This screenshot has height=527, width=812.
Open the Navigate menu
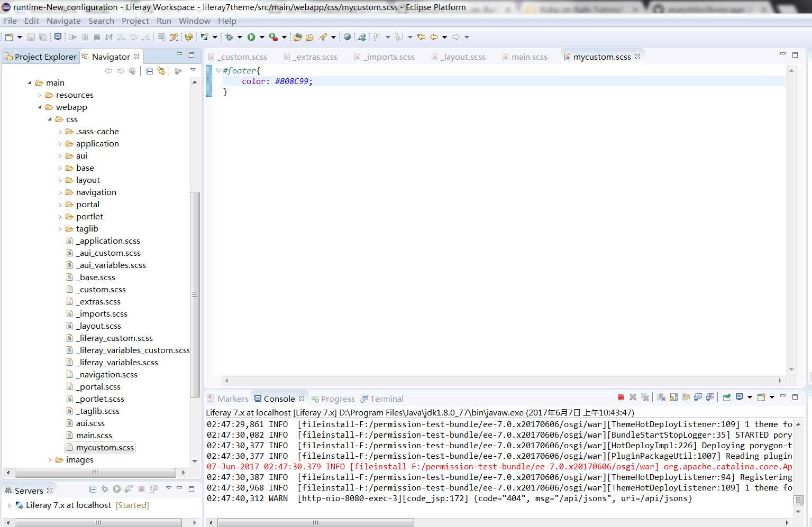(63, 21)
